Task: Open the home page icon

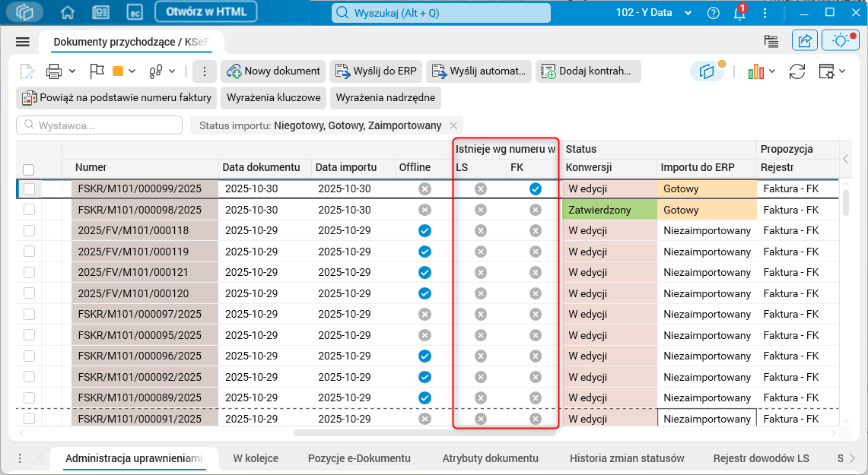Action: coord(68,12)
